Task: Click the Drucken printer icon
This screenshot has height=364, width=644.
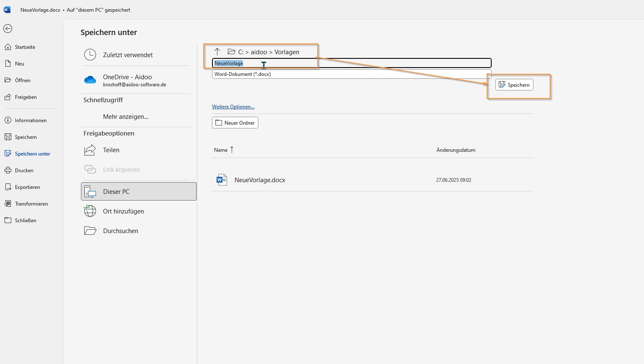Action: (8, 170)
